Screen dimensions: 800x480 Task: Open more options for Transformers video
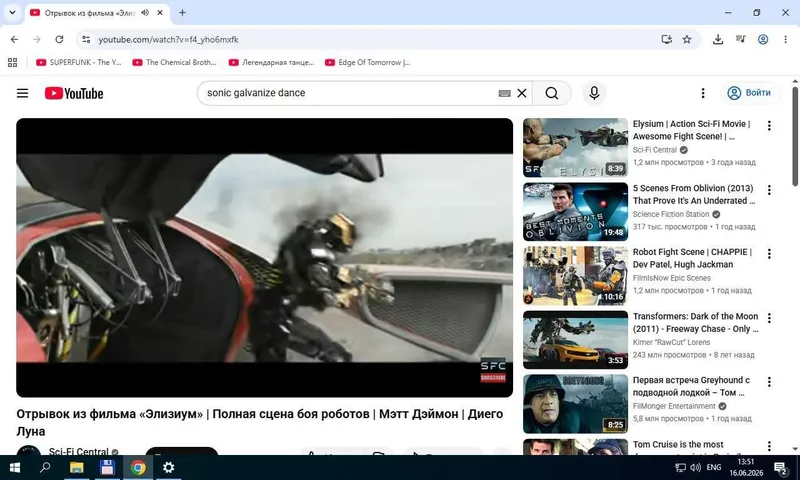click(x=769, y=318)
